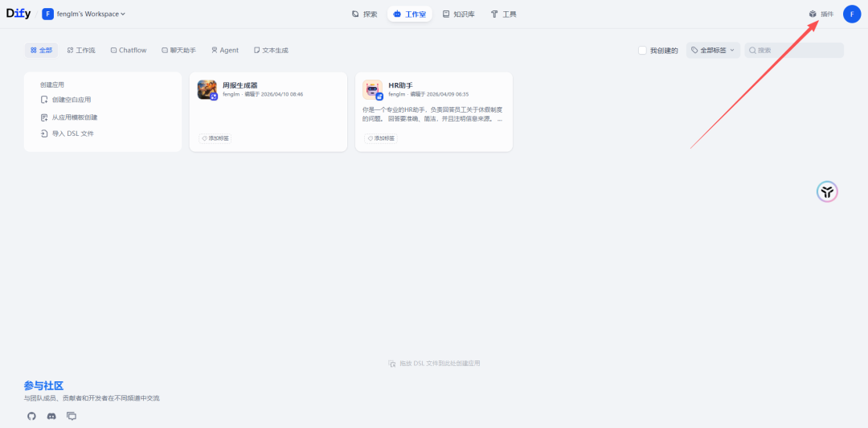
Task: Click the 参与社区 heading
Action: 43,386
